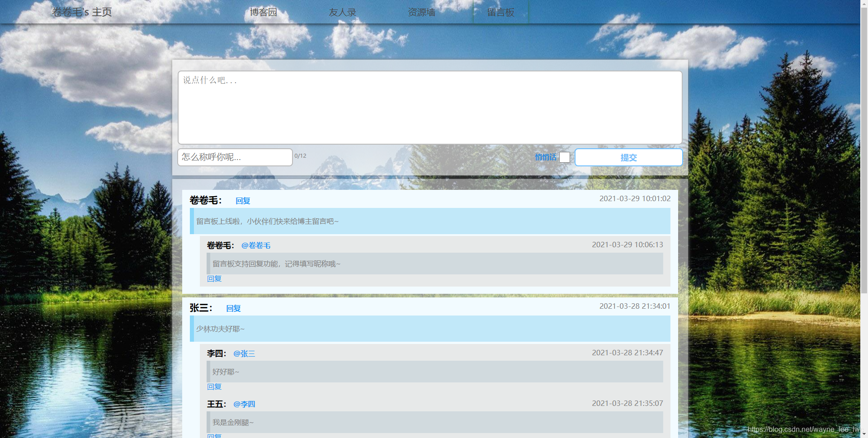
Task: Click timestamp 2021-03-28 21:34:01
Action: tap(635, 306)
